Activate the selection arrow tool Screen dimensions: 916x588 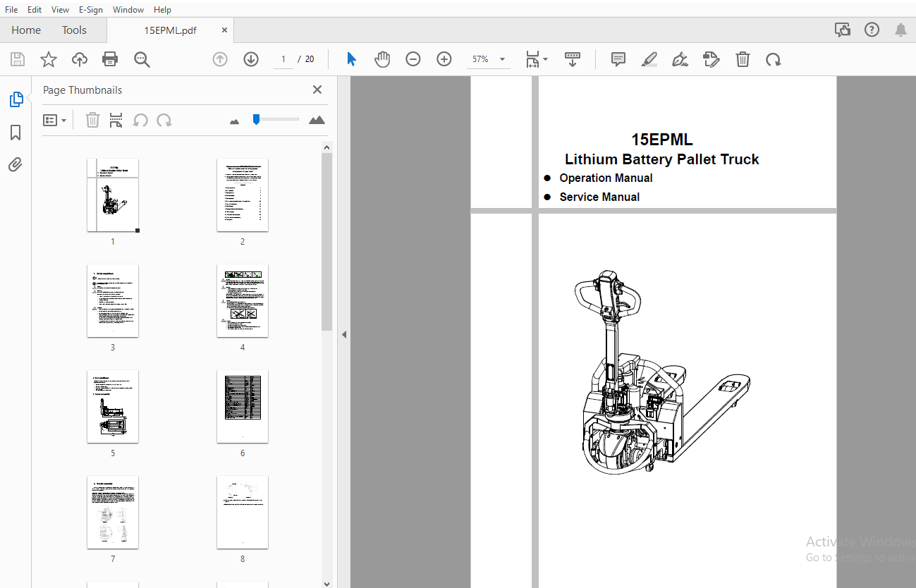click(351, 59)
